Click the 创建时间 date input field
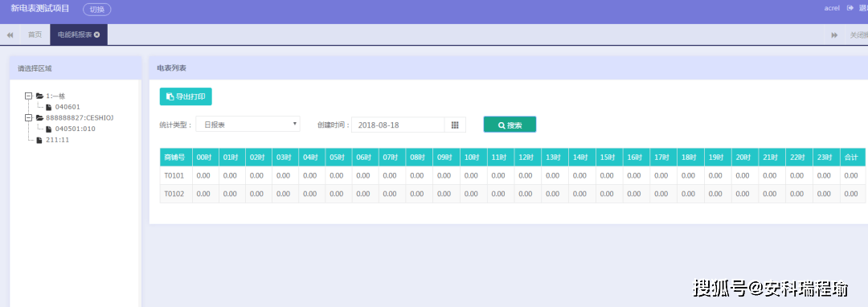Viewport: 868px width, 307px height. click(398, 125)
